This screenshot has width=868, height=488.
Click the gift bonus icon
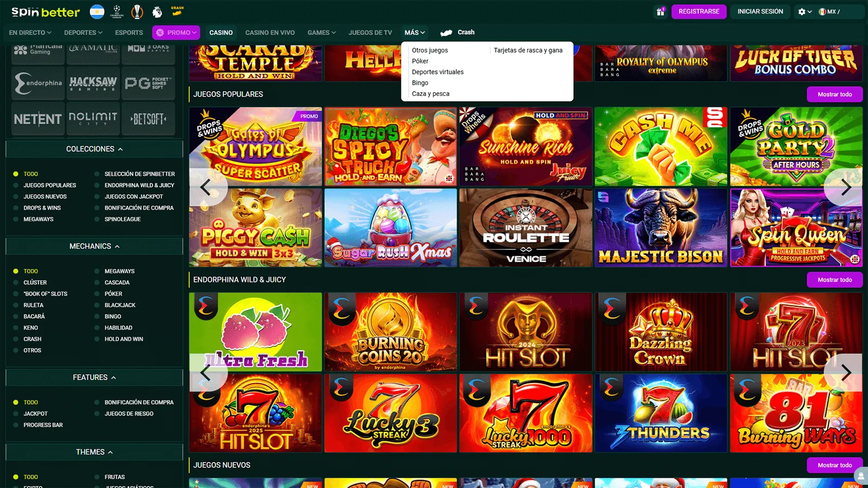tap(660, 11)
